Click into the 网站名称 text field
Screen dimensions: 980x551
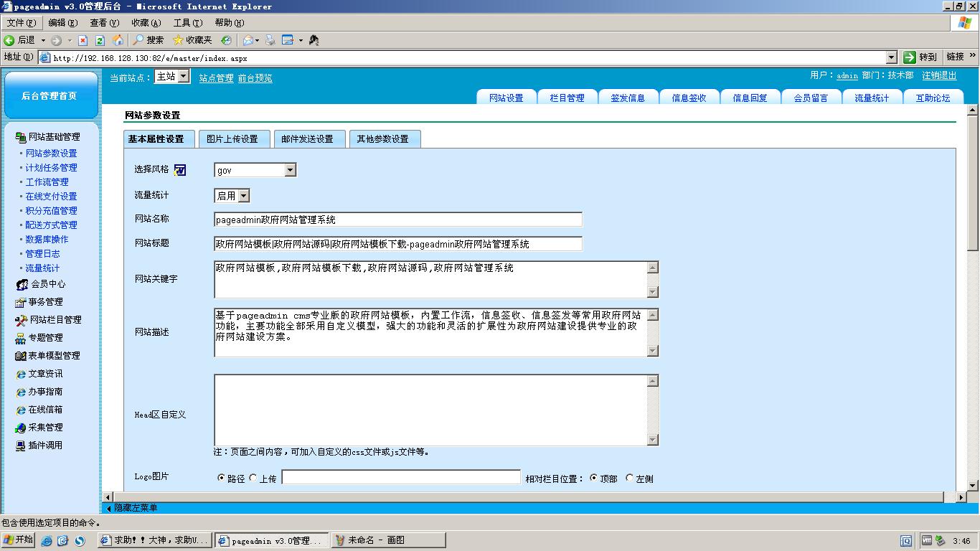pyautogui.click(x=398, y=220)
